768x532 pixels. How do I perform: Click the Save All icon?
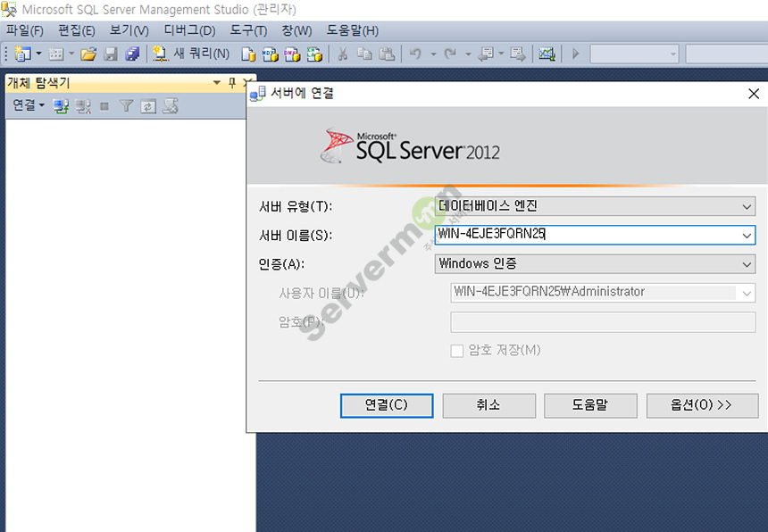tap(132, 54)
